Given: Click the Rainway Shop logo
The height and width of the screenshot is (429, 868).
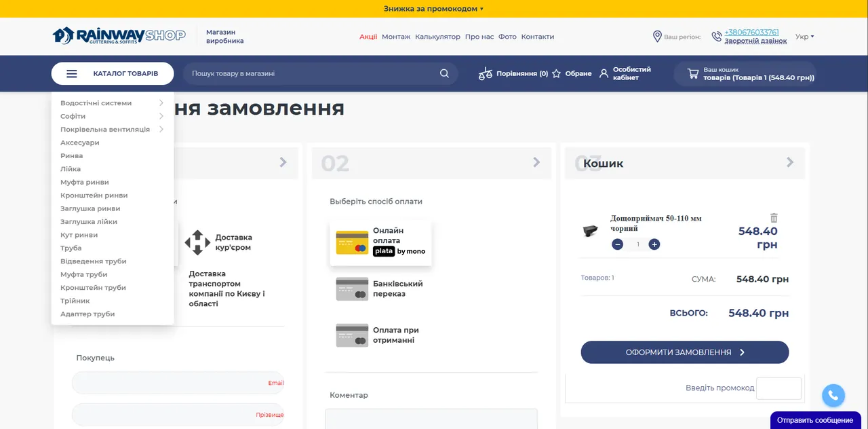Looking at the screenshot, I should tap(119, 35).
